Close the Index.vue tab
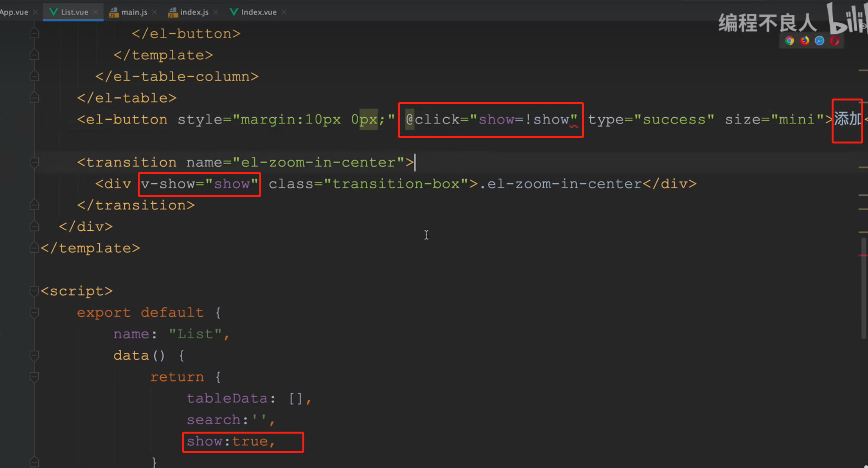The image size is (868, 468). 284,12
